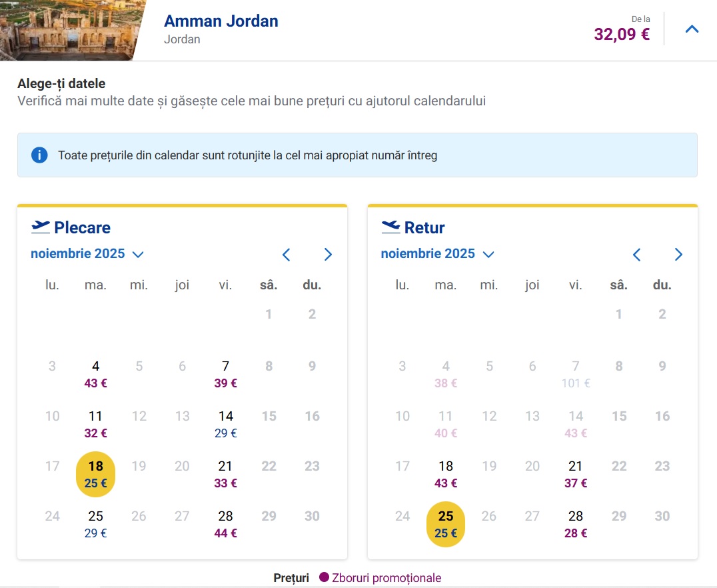
Task: Click the Retur returning airplane icon
Action: point(390,227)
